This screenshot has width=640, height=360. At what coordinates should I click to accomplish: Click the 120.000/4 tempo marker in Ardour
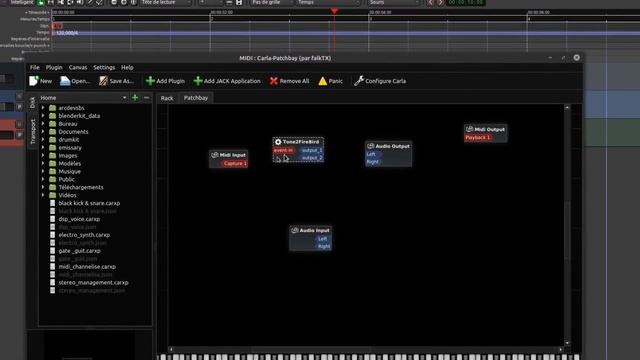click(66, 33)
